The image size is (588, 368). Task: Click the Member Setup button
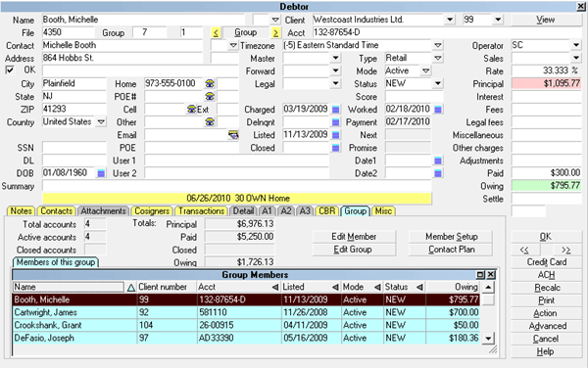coord(451,237)
